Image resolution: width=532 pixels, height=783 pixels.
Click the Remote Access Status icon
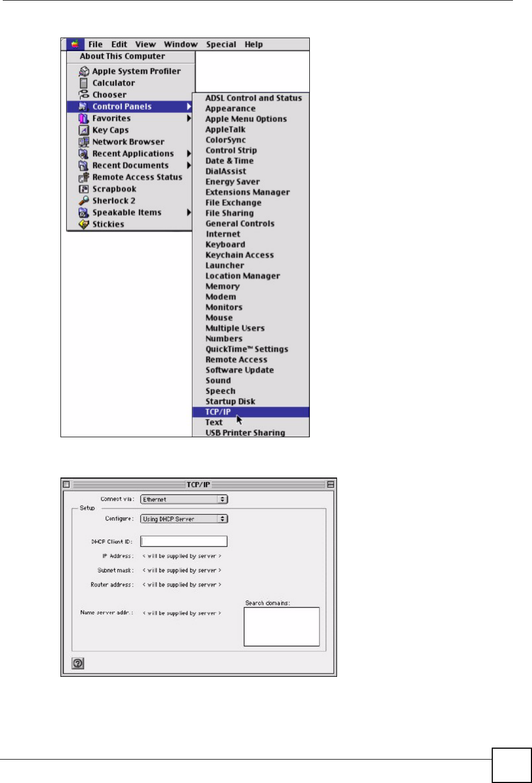(83, 178)
